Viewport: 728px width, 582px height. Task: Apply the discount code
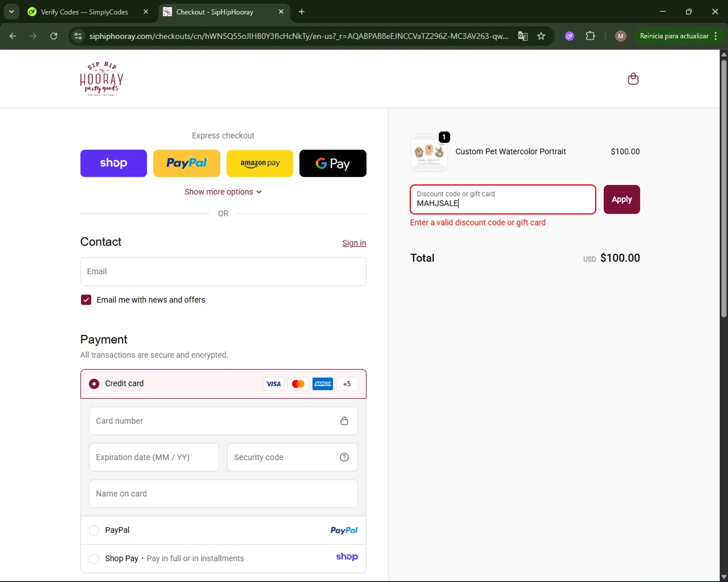pyautogui.click(x=622, y=199)
